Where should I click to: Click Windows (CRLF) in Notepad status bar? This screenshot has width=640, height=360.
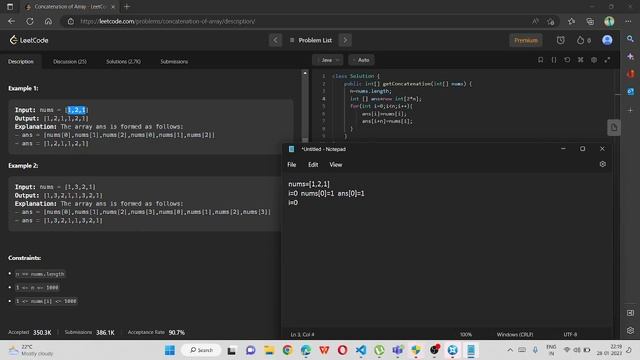click(x=515, y=334)
